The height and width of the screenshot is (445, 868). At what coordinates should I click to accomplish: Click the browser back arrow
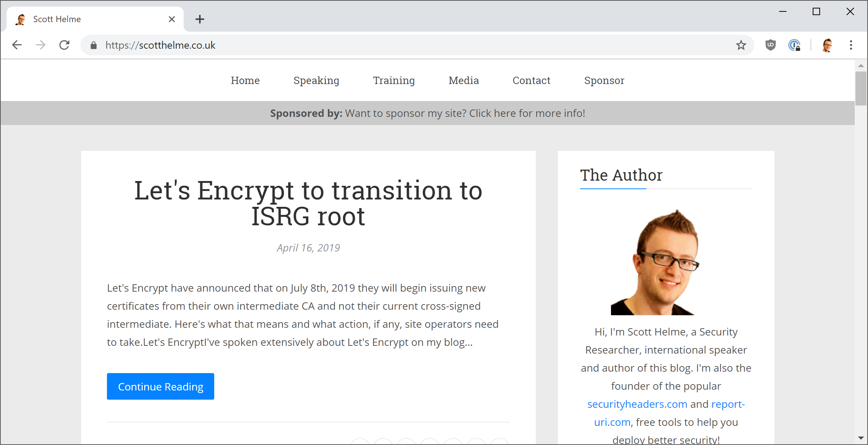point(17,45)
